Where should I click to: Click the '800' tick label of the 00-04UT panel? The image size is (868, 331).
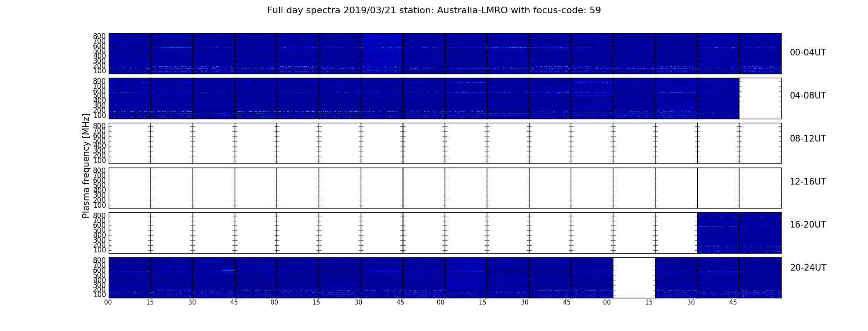pos(100,36)
